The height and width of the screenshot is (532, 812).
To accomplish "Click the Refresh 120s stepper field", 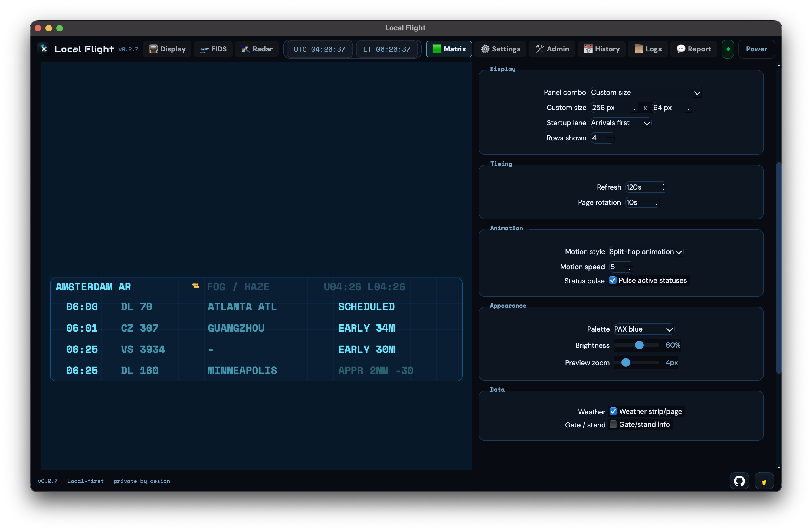I will coord(646,187).
